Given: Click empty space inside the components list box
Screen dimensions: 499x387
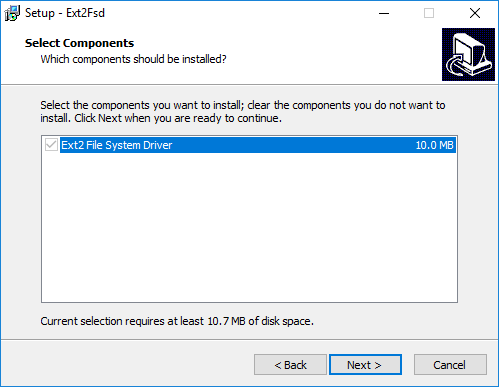Looking at the screenshot, I should (249, 230).
